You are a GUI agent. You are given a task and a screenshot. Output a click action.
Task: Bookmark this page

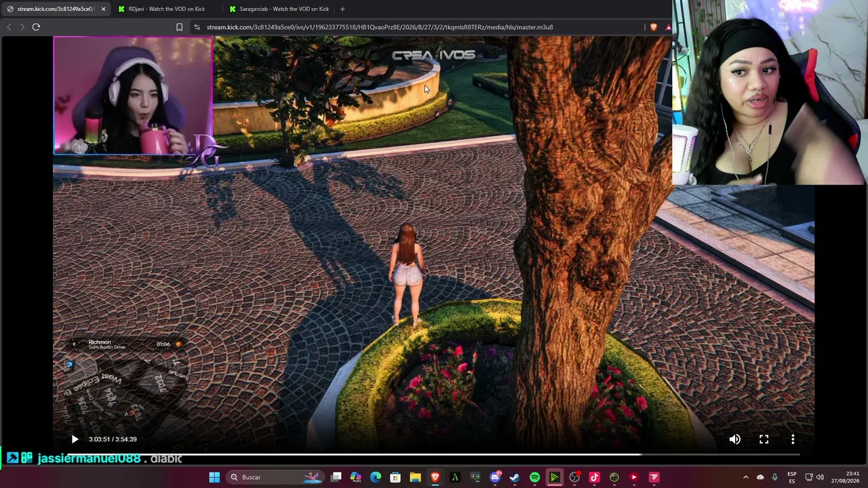click(x=179, y=27)
